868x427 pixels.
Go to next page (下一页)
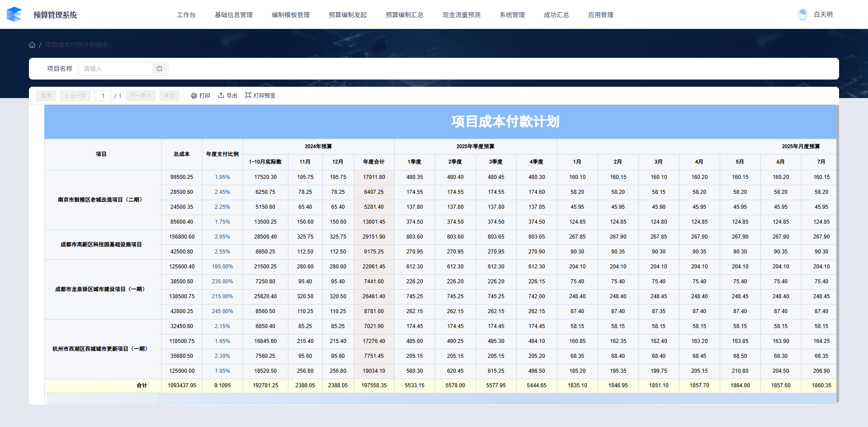[141, 96]
